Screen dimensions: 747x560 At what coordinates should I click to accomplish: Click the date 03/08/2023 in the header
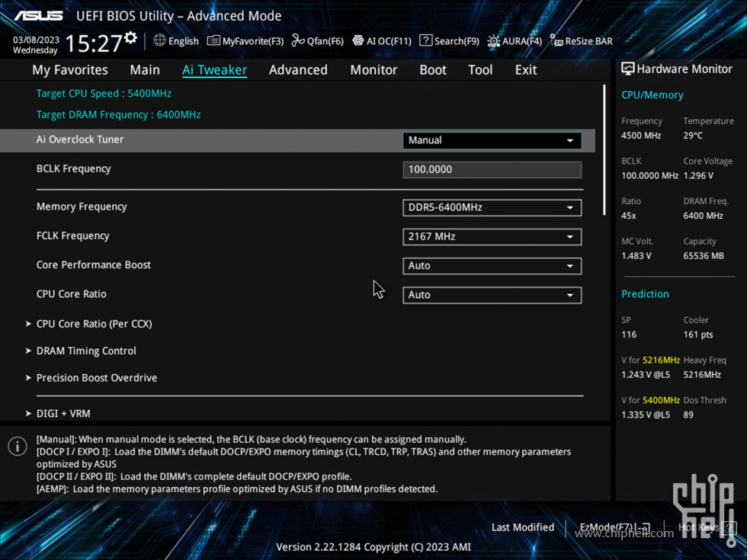point(37,40)
